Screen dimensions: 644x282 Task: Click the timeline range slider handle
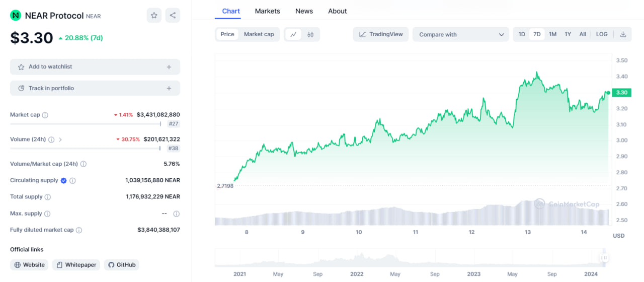(604, 258)
